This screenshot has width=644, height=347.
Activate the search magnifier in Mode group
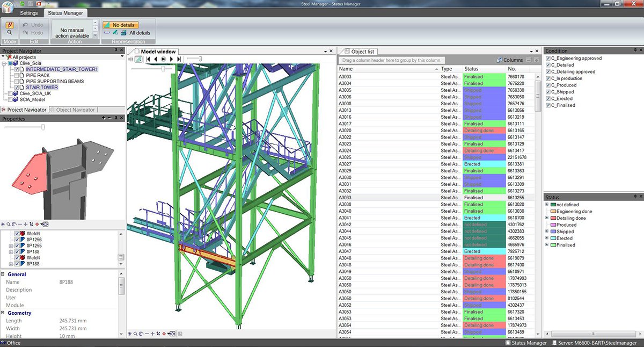(9, 33)
